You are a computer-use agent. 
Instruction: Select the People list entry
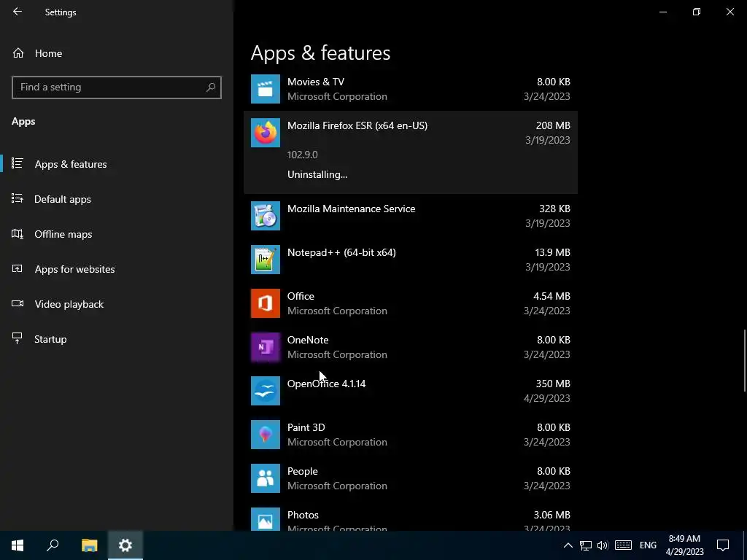coord(410,478)
